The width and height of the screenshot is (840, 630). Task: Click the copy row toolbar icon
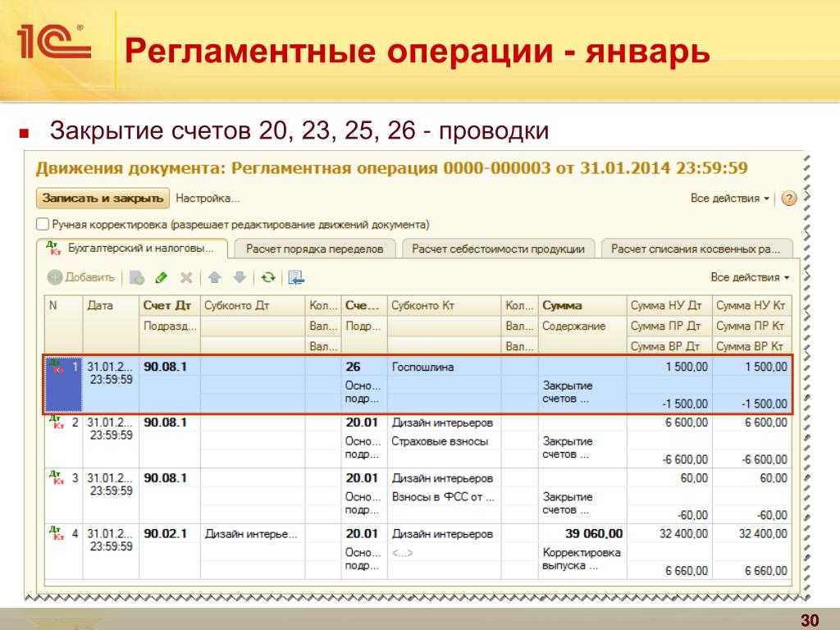point(137,277)
